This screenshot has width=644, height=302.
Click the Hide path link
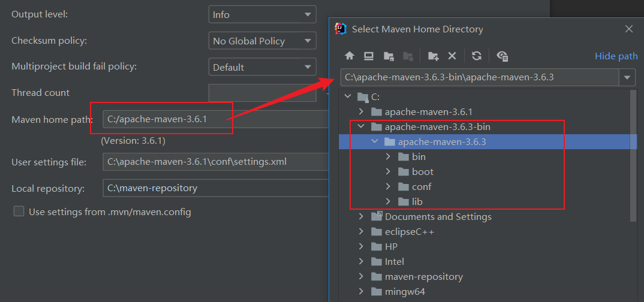[616, 56]
